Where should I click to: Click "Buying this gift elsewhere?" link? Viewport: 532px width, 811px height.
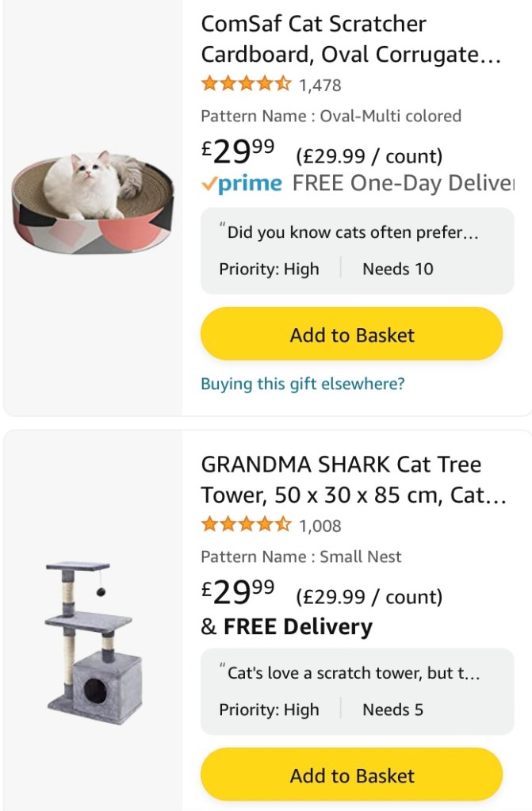(x=302, y=384)
